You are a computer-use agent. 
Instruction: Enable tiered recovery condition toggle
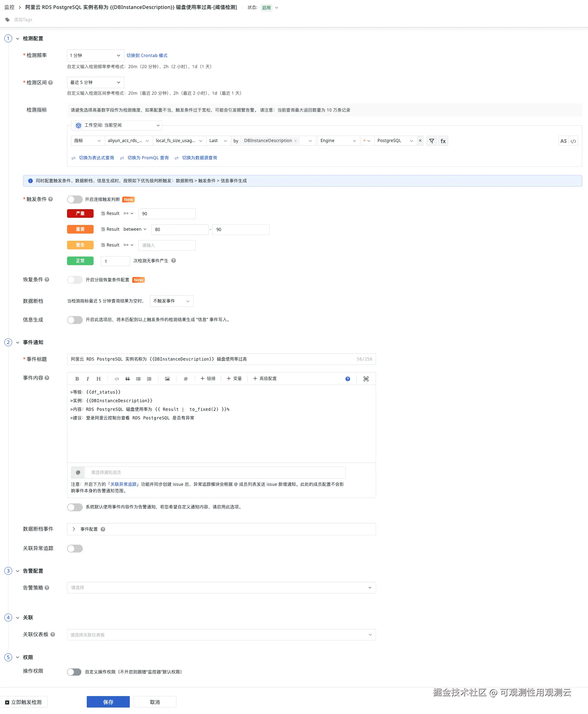75,280
